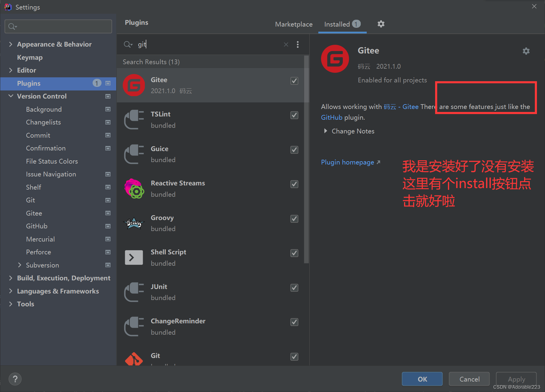Click the OK button
The width and height of the screenshot is (545, 392).
422,379
